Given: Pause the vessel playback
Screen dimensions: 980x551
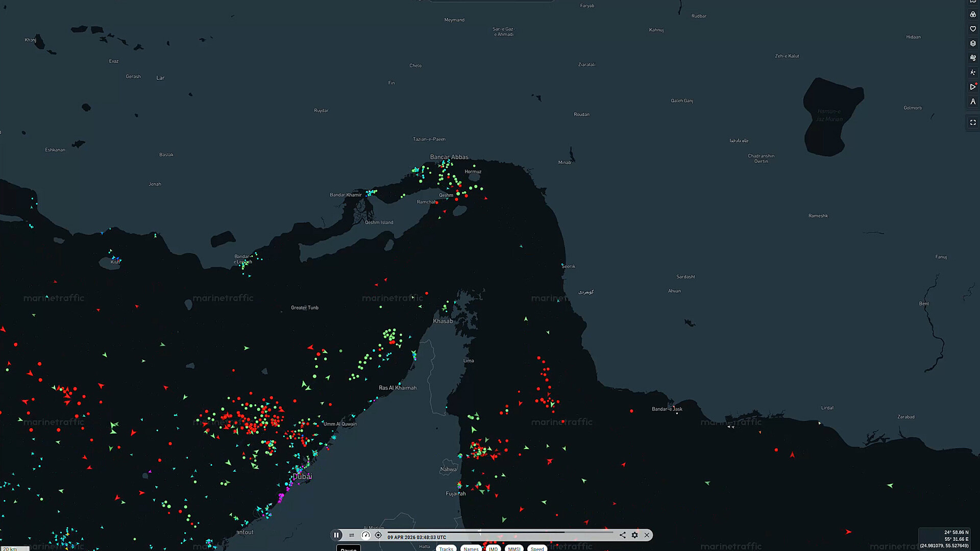Looking at the screenshot, I should [336, 535].
